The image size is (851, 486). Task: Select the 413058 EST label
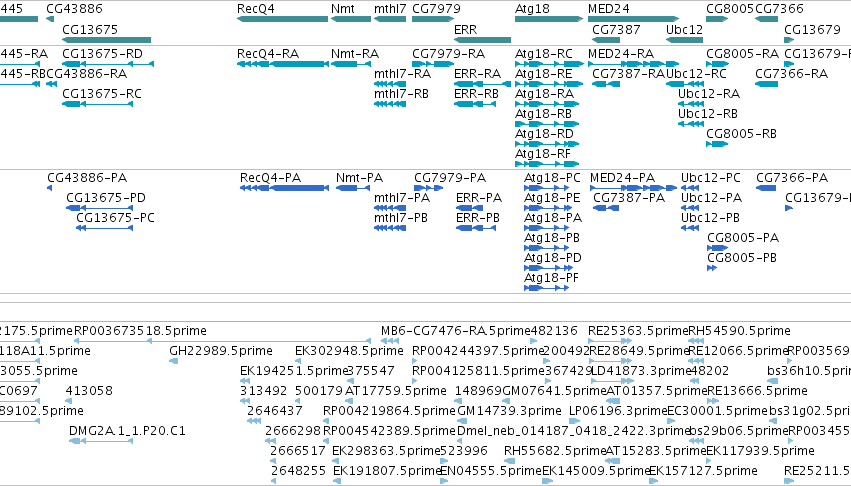click(89, 390)
